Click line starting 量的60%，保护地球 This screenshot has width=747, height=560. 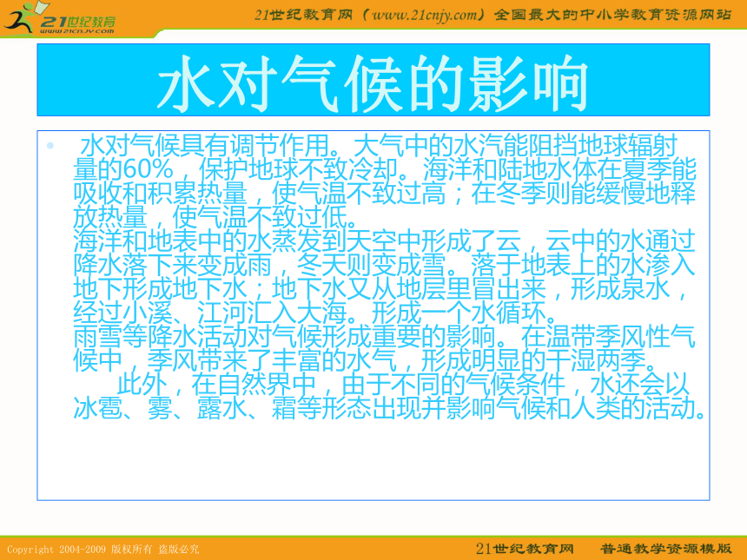(x=385, y=169)
